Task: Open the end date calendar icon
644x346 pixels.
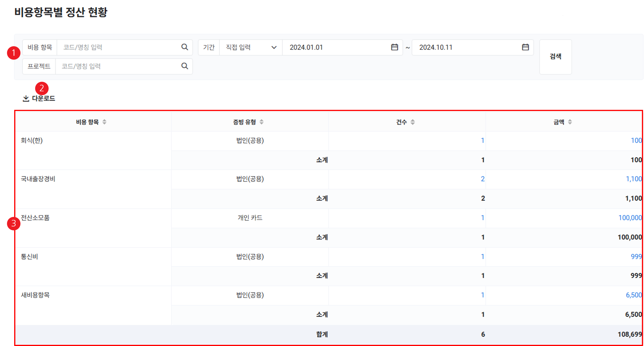Action: point(525,47)
